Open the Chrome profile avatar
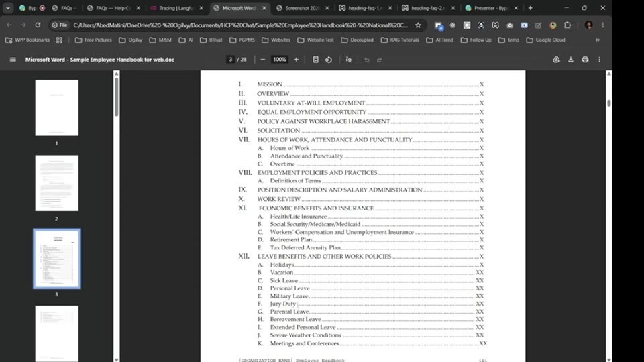This screenshot has width=644, height=362. click(x=588, y=25)
